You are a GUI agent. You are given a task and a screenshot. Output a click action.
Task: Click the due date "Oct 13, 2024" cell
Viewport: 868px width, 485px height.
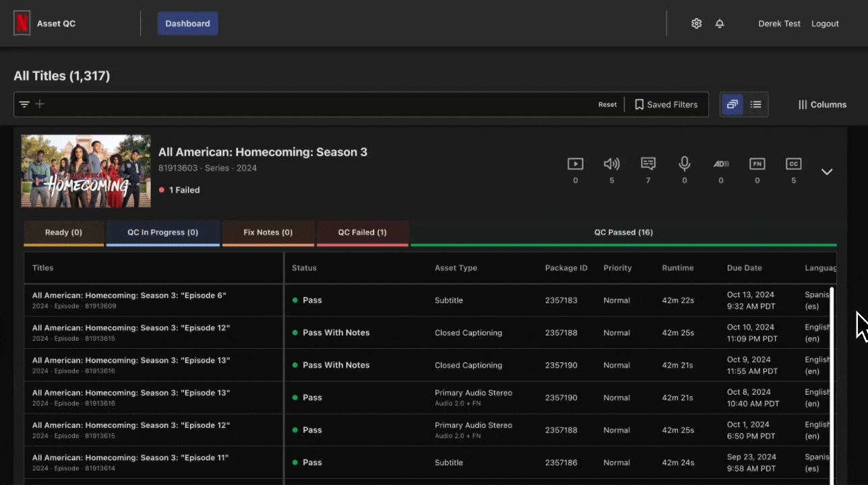click(751, 300)
